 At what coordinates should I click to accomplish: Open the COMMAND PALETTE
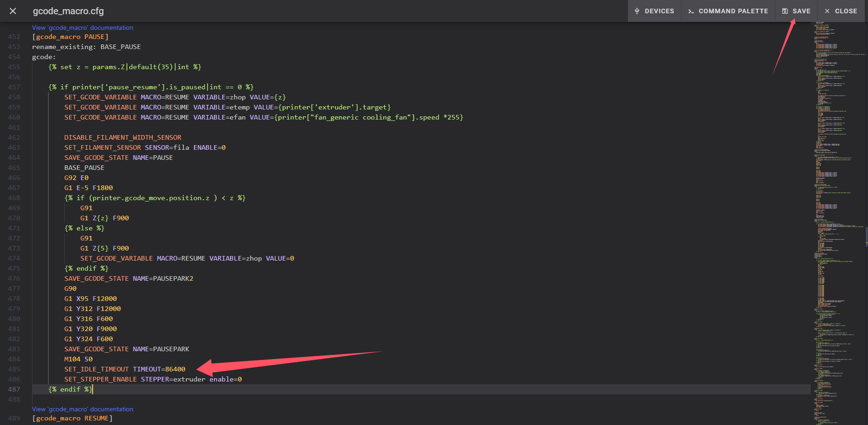[x=728, y=11]
